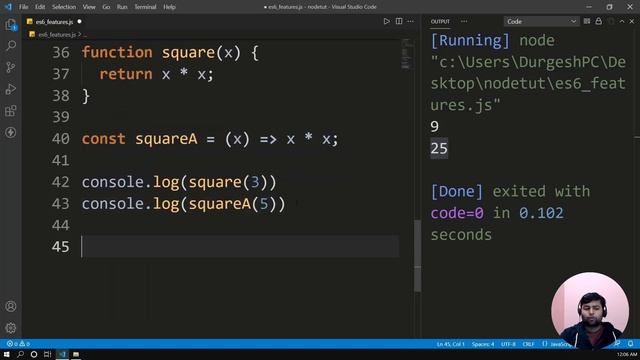Open the Run menu
This screenshot has width=640, height=360.
(x=122, y=7)
